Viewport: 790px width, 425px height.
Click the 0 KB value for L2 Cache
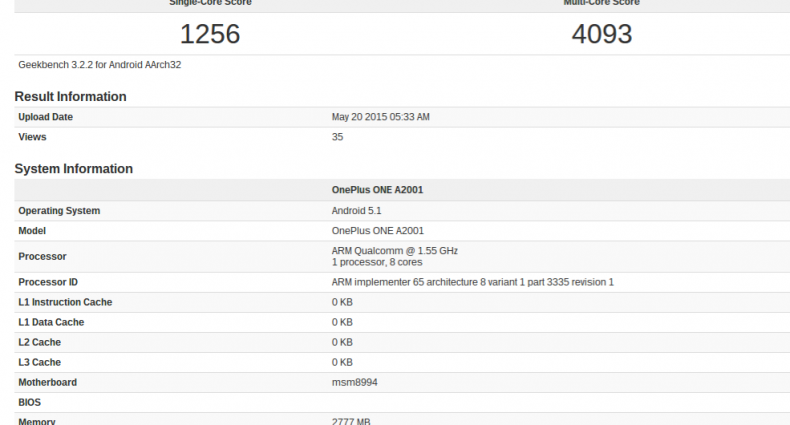tap(342, 342)
